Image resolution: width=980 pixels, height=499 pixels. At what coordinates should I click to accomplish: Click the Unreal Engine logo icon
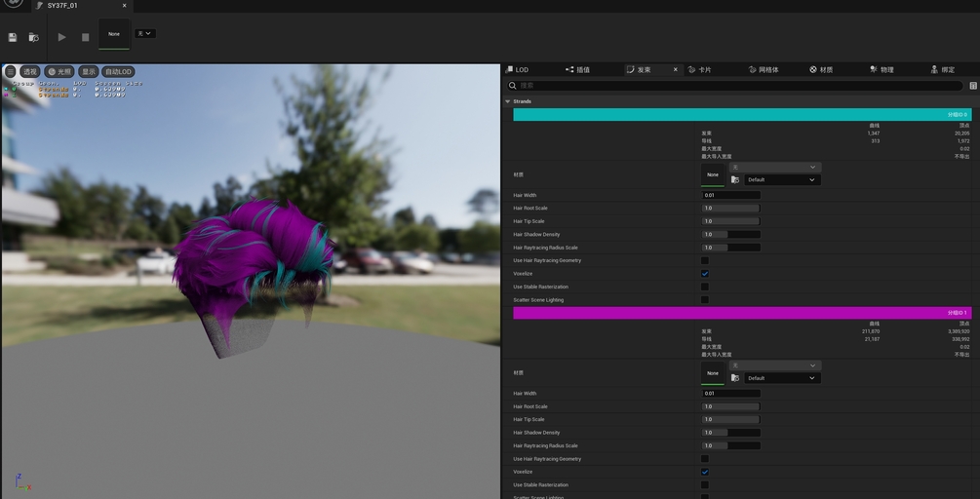pyautogui.click(x=14, y=3)
